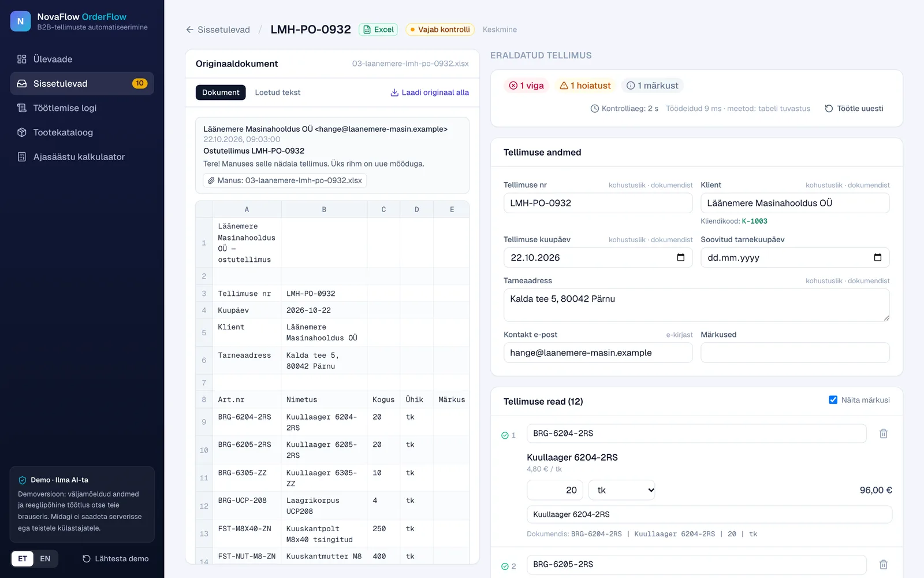Edit the Kontakt e-post field
The width and height of the screenshot is (924, 578).
click(598, 353)
